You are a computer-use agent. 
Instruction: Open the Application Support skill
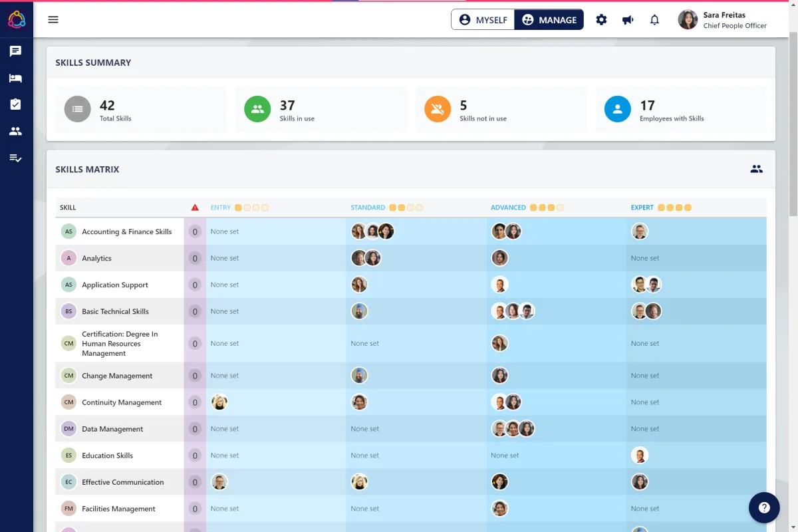(115, 285)
